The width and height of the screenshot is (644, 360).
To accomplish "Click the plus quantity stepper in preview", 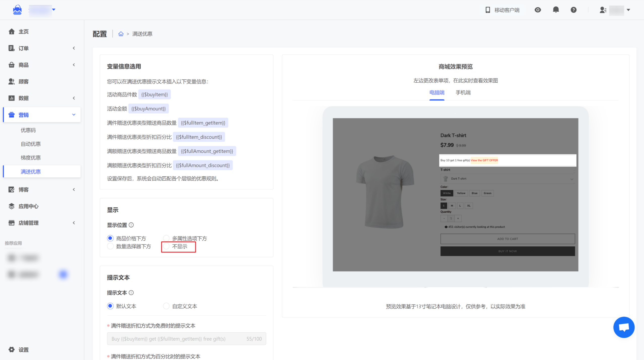I will coord(458,218).
